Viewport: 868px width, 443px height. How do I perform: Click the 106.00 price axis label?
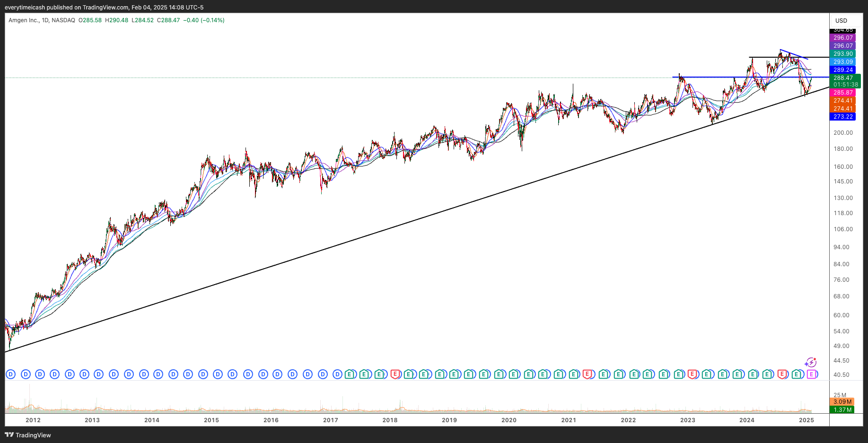(843, 229)
